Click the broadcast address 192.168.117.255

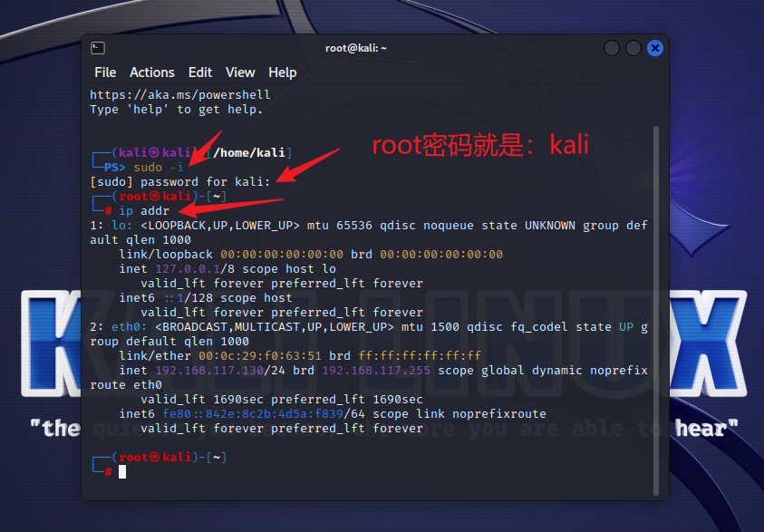point(376,371)
